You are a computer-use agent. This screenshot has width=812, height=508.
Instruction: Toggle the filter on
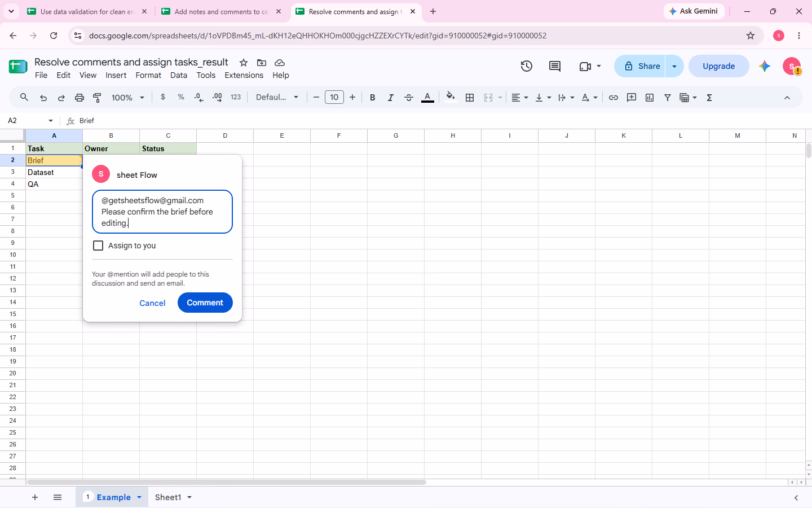[x=668, y=98]
